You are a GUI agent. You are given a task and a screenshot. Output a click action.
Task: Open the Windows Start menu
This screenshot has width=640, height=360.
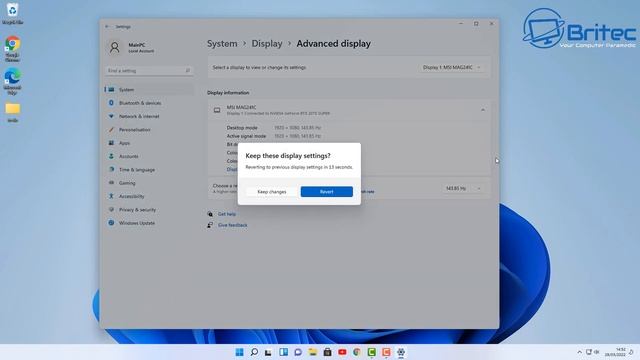coord(240,352)
